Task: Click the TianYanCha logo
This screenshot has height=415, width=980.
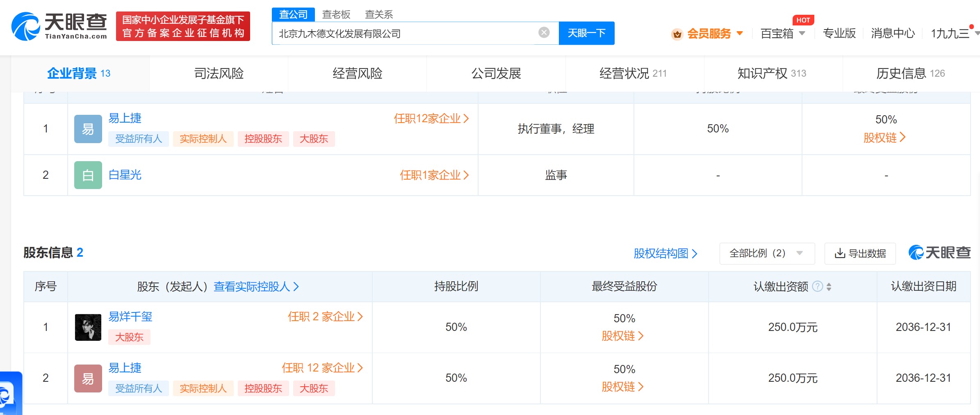Action: 59,26
